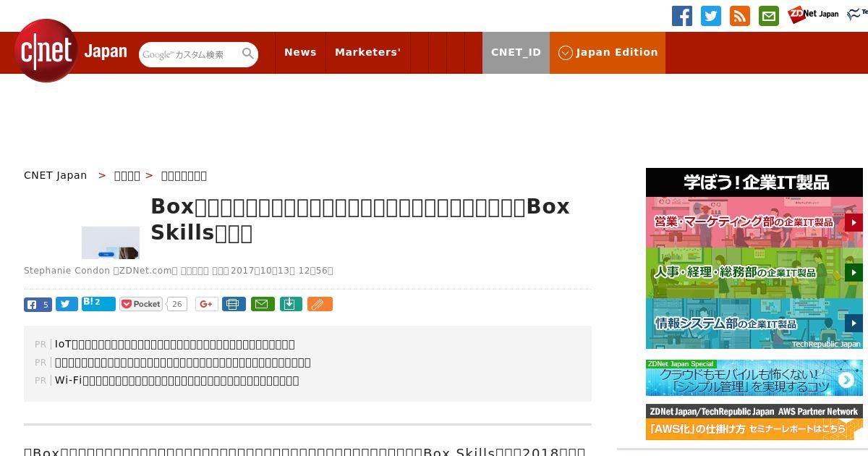868x456 pixels.
Task: Save article to Pocket
Action: tap(141, 304)
